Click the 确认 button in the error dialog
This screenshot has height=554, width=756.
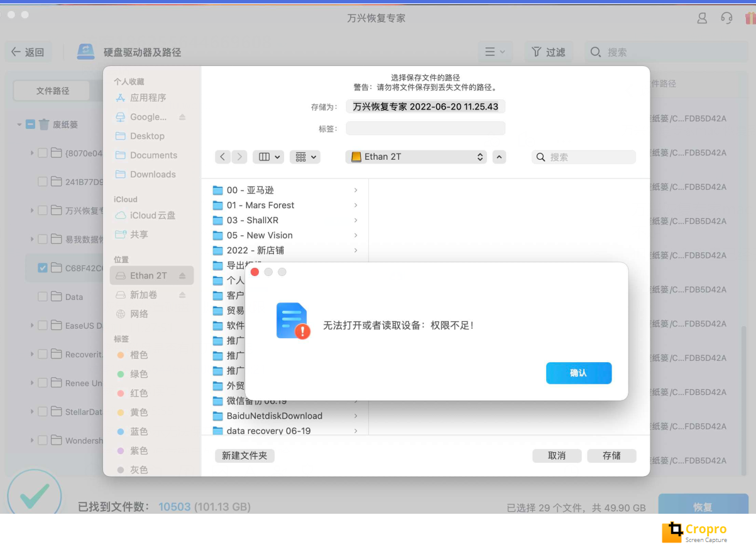(x=579, y=373)
